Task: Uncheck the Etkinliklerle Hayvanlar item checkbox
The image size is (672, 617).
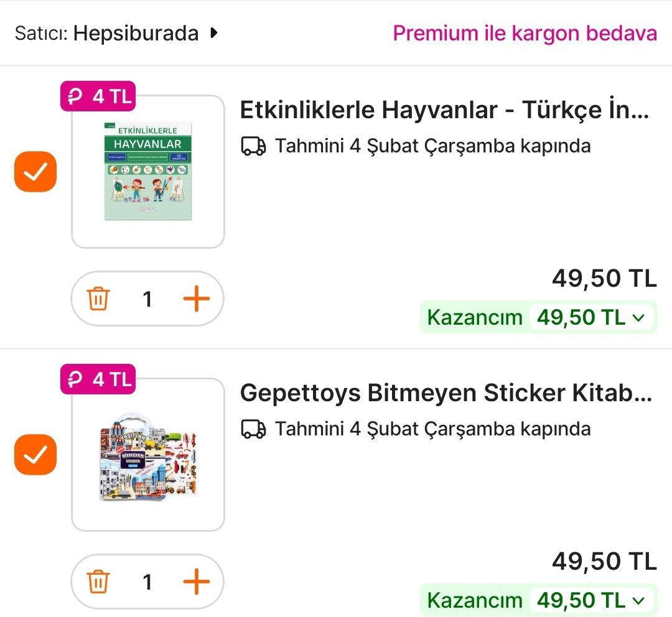Action: [x=35, y=172]
